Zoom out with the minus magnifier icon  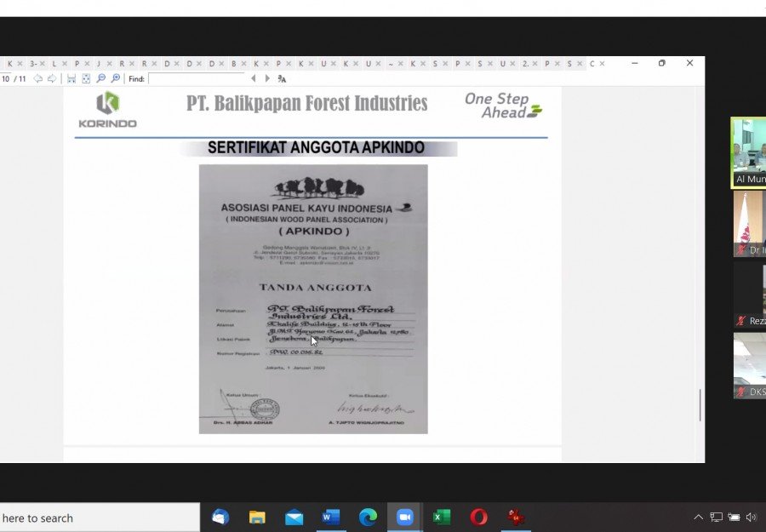[101, 78]
